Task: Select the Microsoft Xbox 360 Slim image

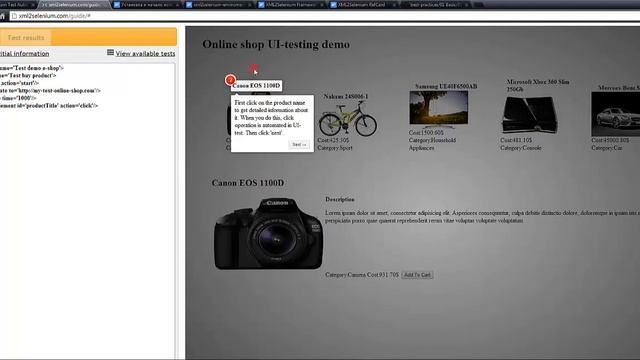Action: point(529,115)
